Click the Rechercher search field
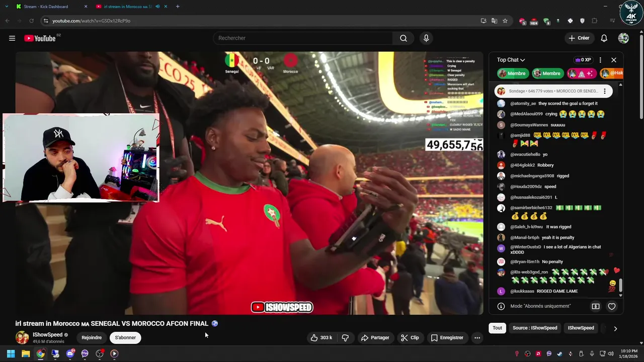This screenshot has width=644, height=362. (x=303, y=38)
